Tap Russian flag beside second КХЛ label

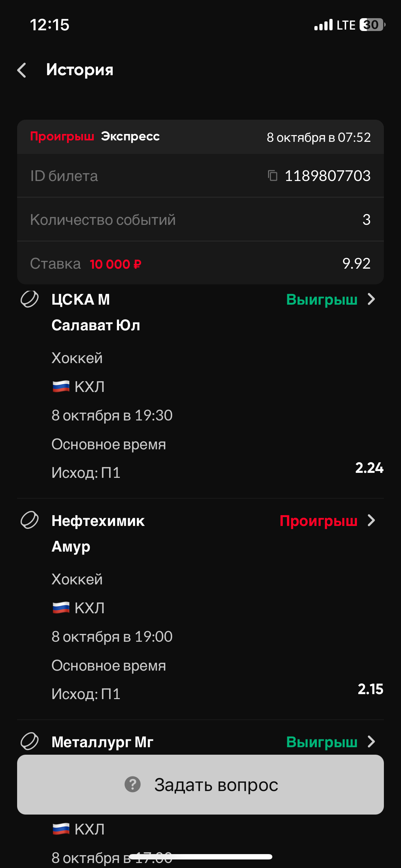click(x=61, y=608)
